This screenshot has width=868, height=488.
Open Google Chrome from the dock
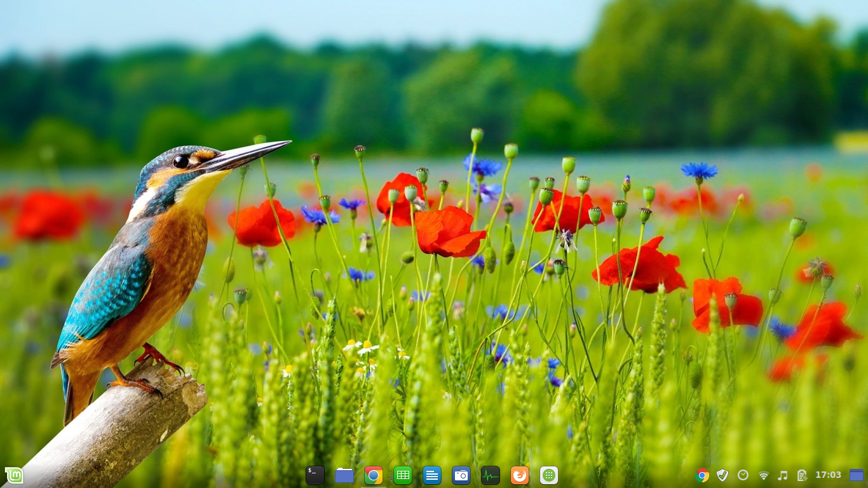coord(374,475)
